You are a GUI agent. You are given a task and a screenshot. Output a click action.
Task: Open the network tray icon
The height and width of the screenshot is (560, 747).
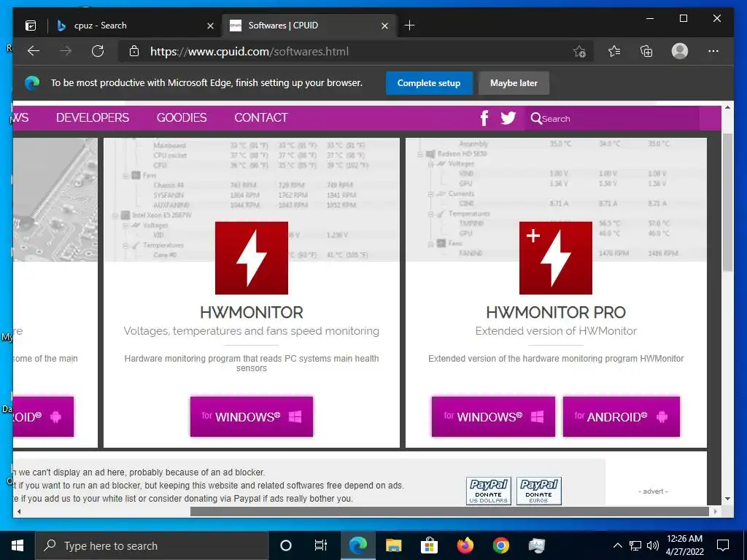(x=635, y=545)
